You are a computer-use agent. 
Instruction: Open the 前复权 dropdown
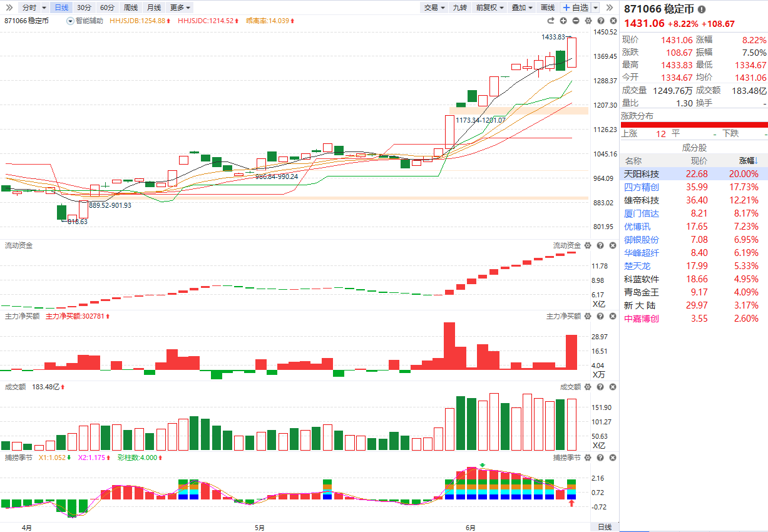pyautogui.click(x=489, y=8)
